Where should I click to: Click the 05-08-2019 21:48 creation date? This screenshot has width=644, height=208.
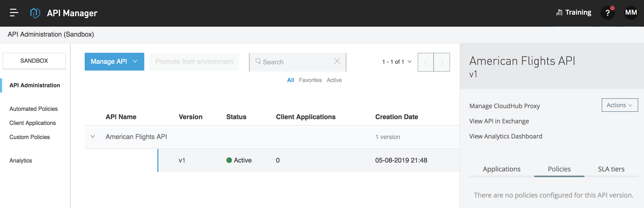tap(401, 160)
